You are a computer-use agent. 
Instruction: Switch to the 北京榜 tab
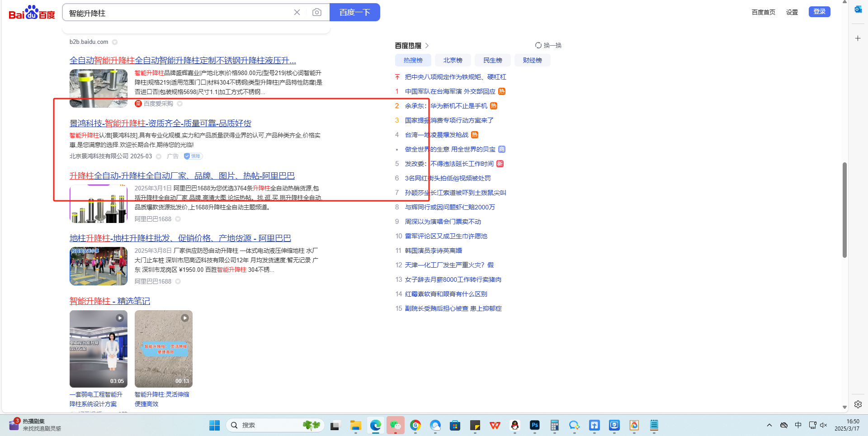tap(453, 60)
